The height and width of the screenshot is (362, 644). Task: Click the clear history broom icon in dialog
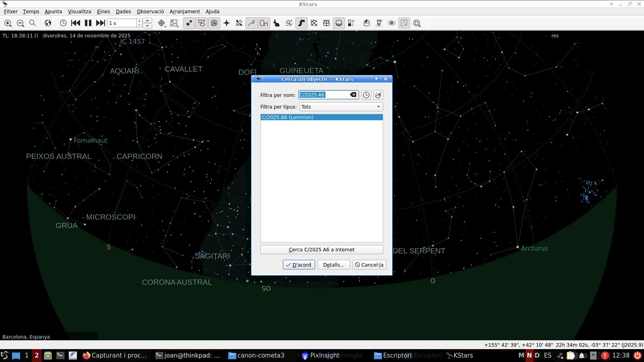coord(378,95)
